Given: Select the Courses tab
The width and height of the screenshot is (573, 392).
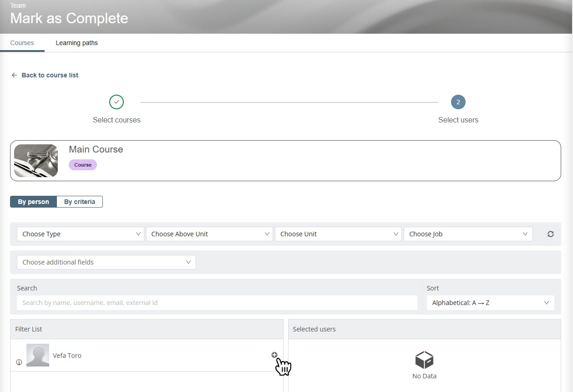Looking at the screenshot, I should 22,43.
